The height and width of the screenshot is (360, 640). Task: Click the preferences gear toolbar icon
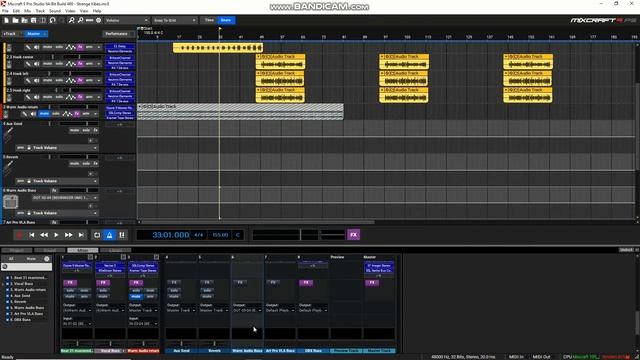tap(98, 20)
